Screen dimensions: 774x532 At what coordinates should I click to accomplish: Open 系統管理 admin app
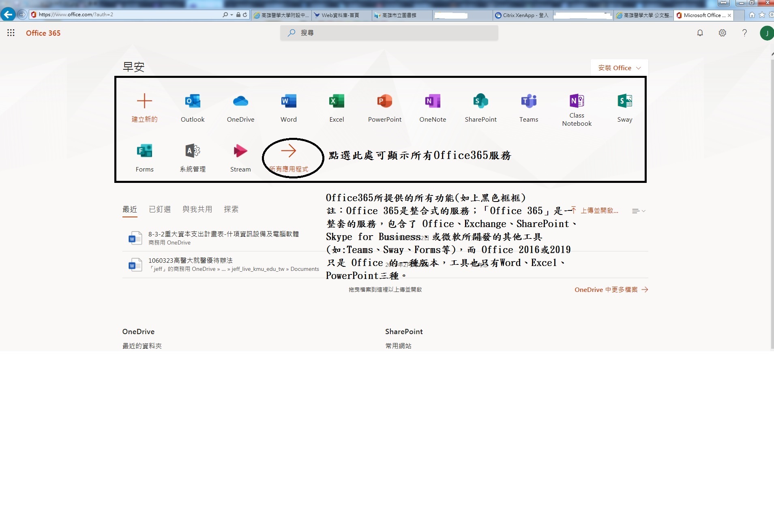click(x=193, y=158)
